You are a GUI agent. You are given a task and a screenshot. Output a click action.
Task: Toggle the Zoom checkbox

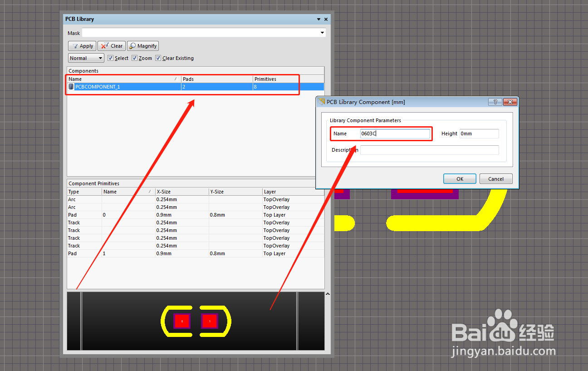click(134, 58)
